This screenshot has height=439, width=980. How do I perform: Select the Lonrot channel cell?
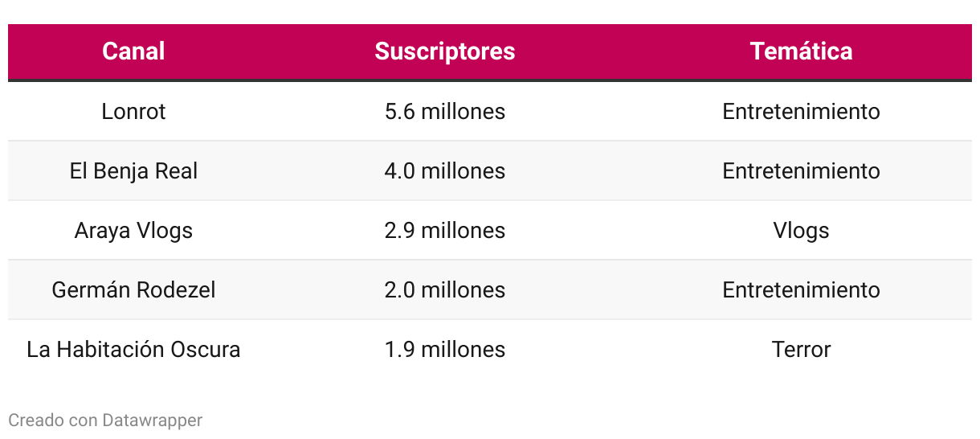click(133, 111)
